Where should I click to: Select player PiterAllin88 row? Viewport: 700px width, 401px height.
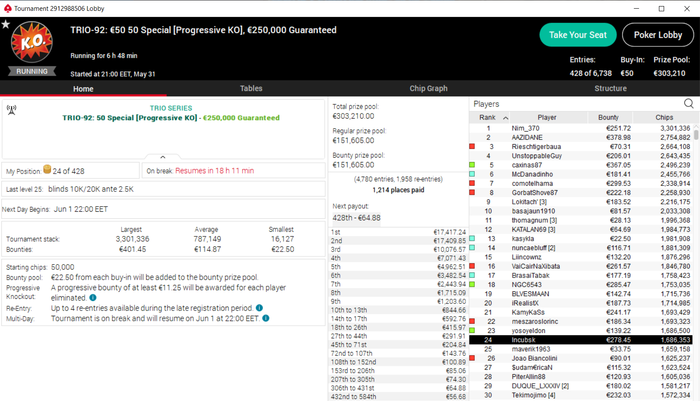click(x=581, y=376)
